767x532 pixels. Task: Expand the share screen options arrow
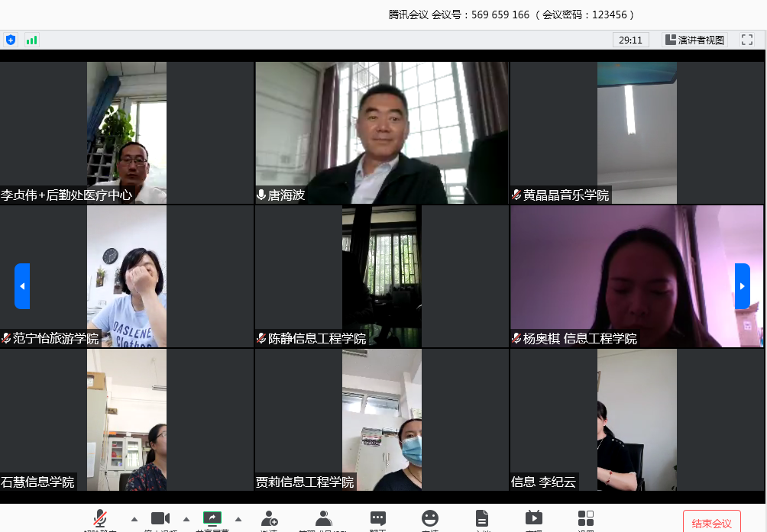pos(238,519)
